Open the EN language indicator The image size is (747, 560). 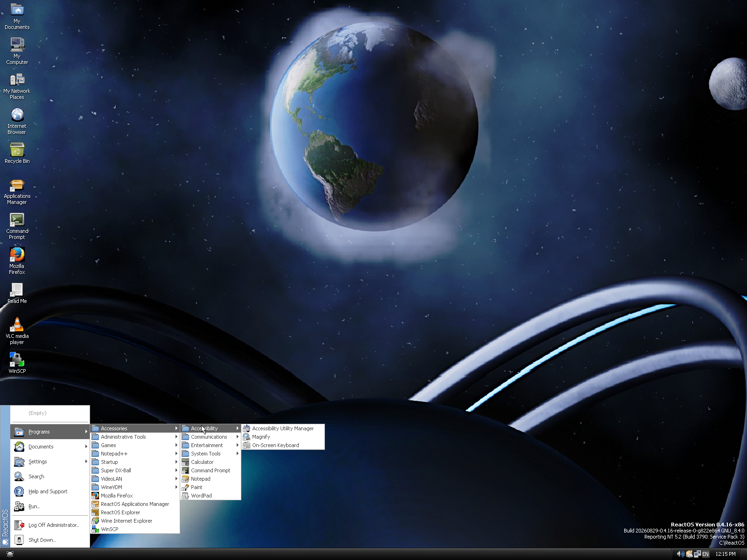tap(705, 554)
